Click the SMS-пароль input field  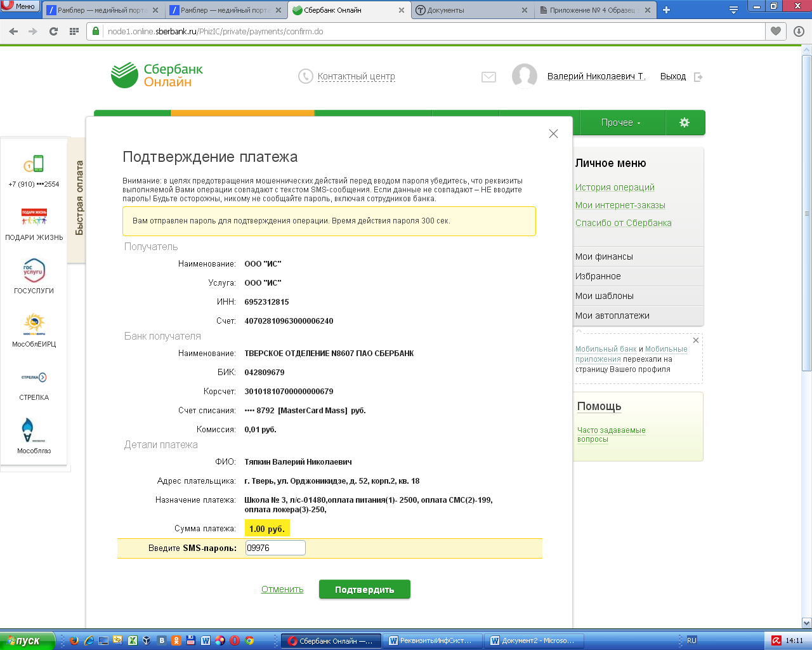pyautogui.click(x=275, y=548)
